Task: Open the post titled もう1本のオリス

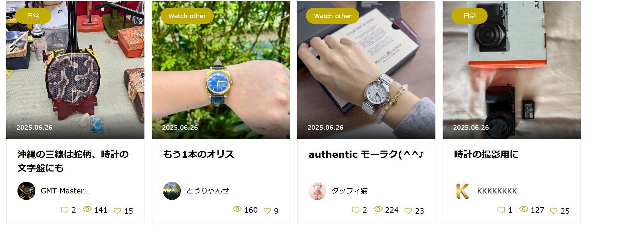Action: point(199,154)
